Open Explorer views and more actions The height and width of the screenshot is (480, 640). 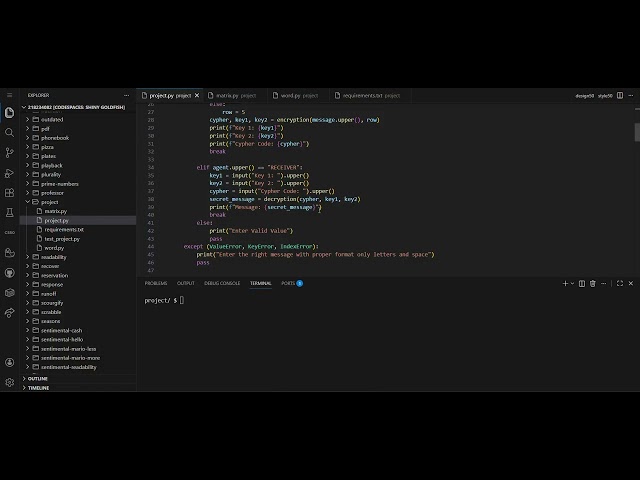(x=127, y=95)
